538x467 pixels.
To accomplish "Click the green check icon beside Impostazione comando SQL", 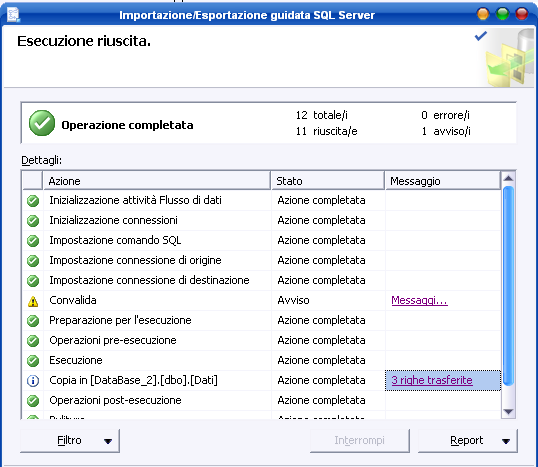I will 33,241.
